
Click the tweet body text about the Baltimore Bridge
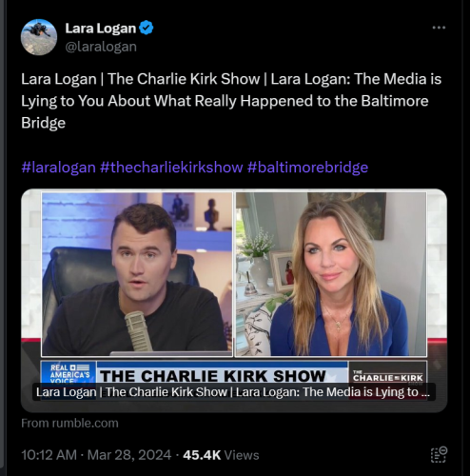(x=231, y=101)
